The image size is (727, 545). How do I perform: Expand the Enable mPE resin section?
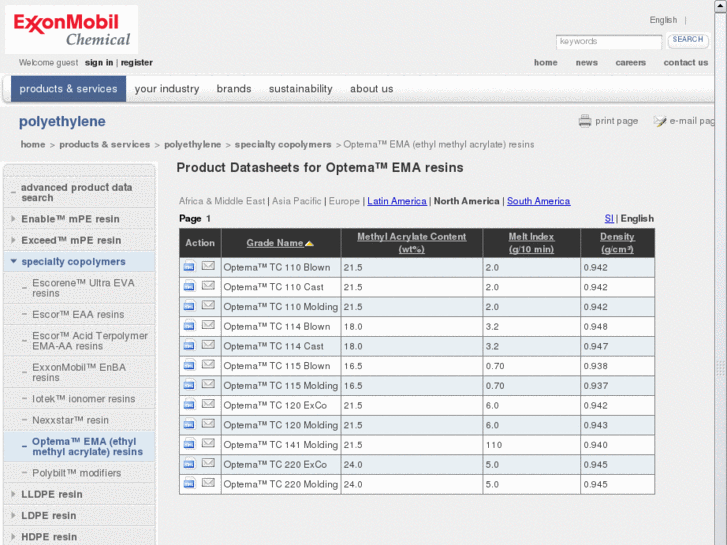pyautogui.click(x=13, y=219)
